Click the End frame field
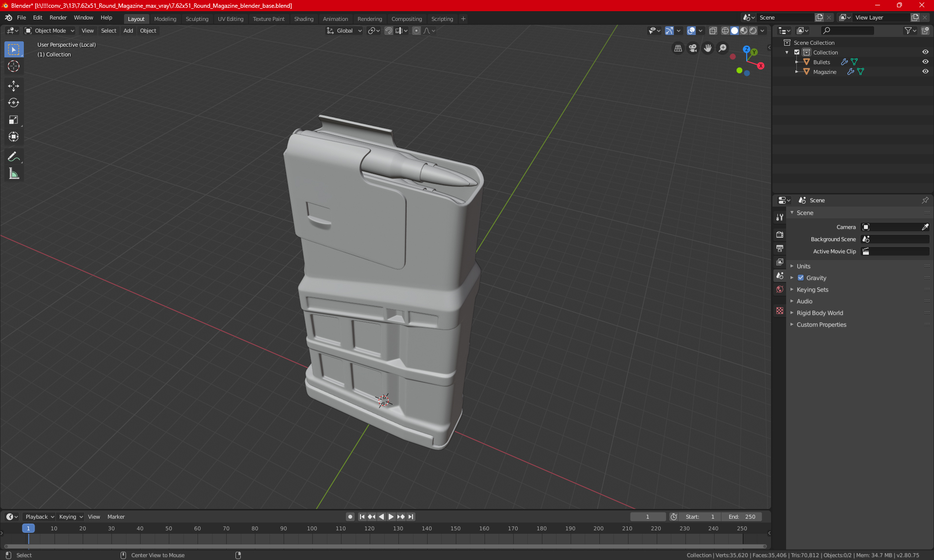Screen dimensions: 934x560 [x=742, y=517]
